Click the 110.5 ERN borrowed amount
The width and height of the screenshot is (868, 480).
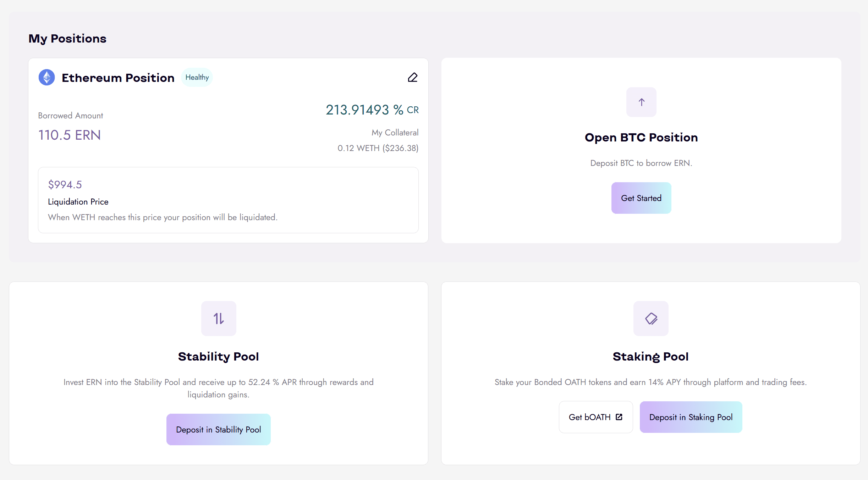[70, 135]
